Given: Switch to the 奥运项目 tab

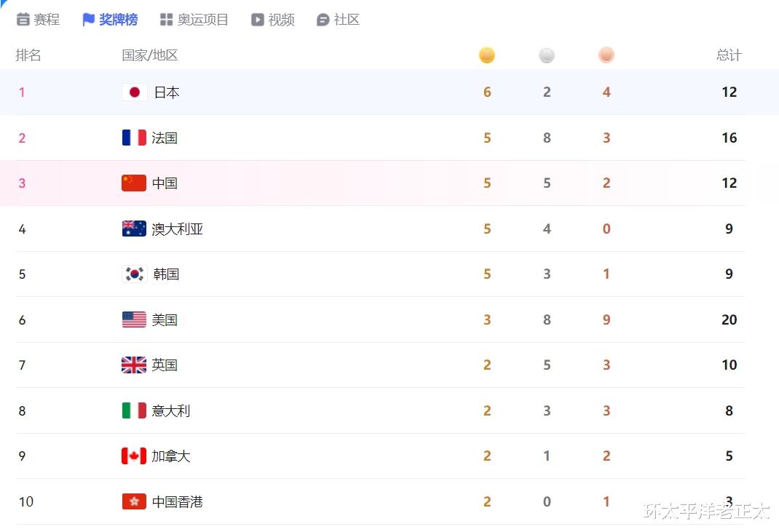Looking at the screenshot, I should (x=194, y=20).
